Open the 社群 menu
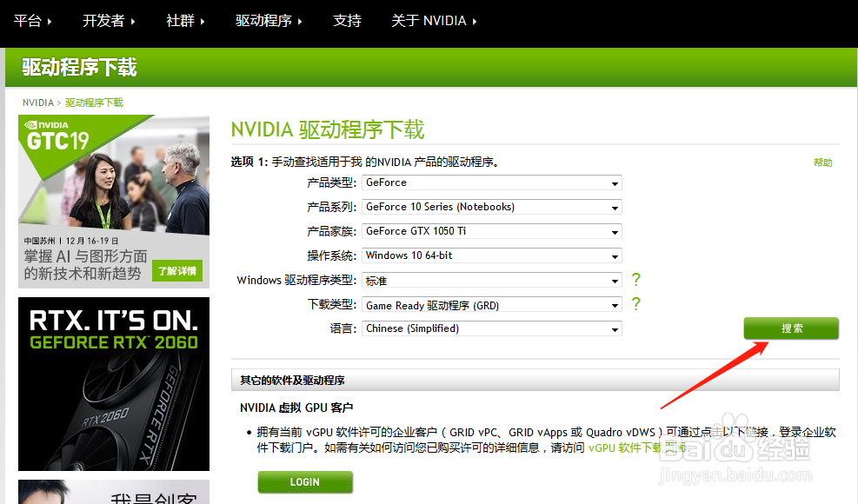Image resolution: width=858 pixels, height=504 pixels. pos(185,21)
